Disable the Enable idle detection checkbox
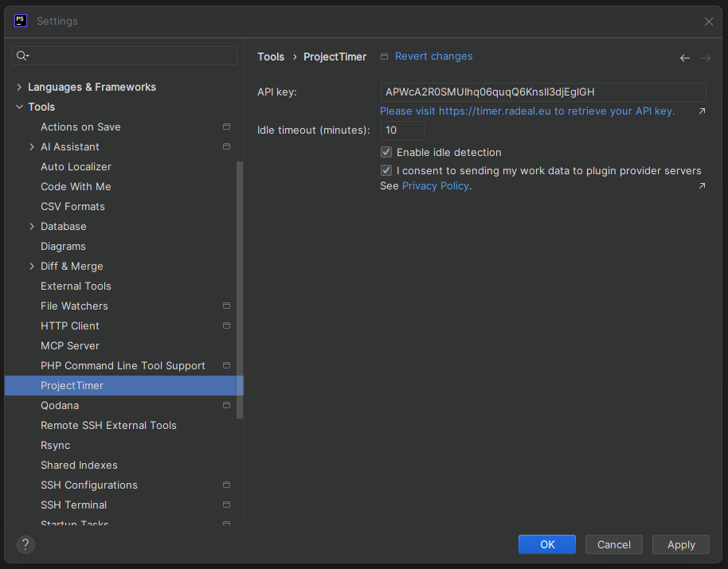Viewport: 728px width, 569px height. [x=386, y=152]
